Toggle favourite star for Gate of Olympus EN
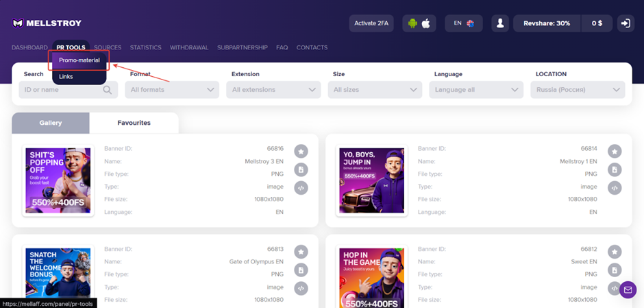The width and height of the screenshot is (644, 308). [301, 252]
